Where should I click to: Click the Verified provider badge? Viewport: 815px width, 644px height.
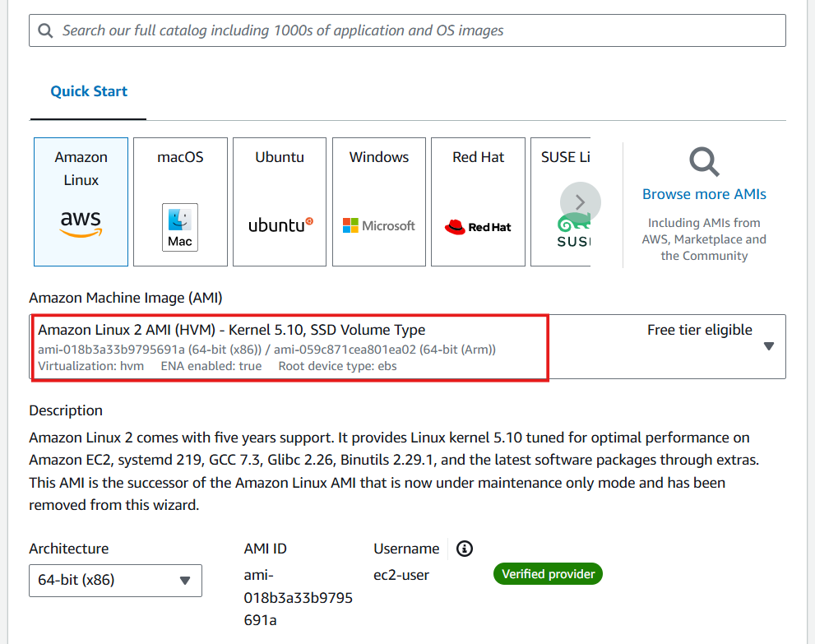pyautogui.click(x=548, y=574)
